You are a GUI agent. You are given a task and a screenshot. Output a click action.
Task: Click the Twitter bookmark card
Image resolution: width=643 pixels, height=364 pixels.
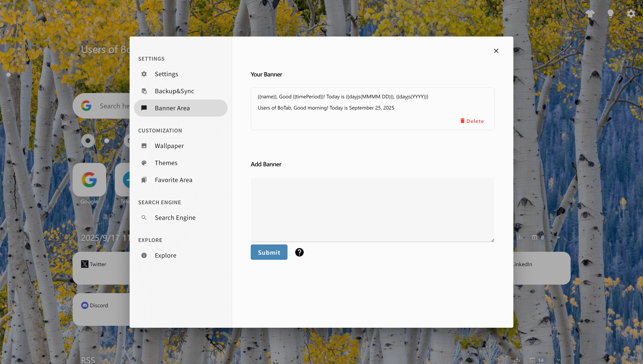tap(101, 268)
